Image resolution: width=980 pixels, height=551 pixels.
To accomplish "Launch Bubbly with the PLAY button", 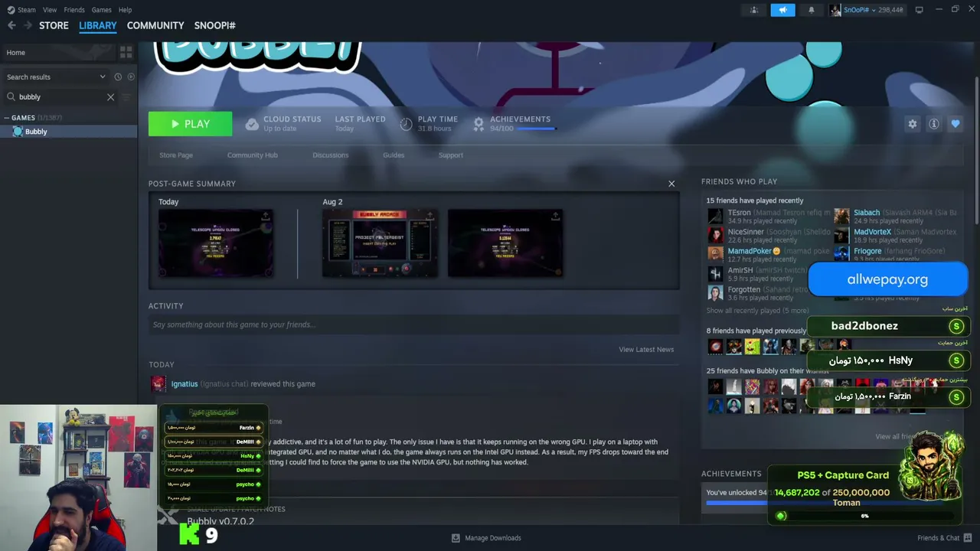I will pos(190,124).
